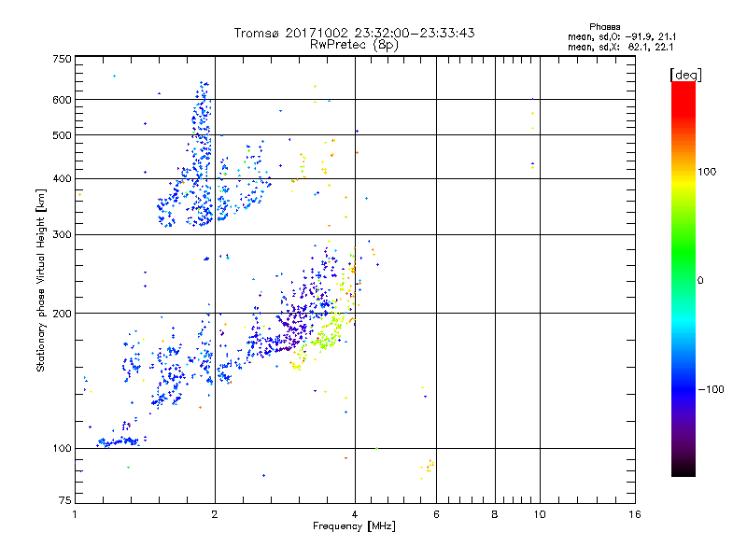Image resolution: width=747 pixels, height=560 pixels.
Task: Click the '500' y-axis tick label
Action: click(x=62, y=135)
